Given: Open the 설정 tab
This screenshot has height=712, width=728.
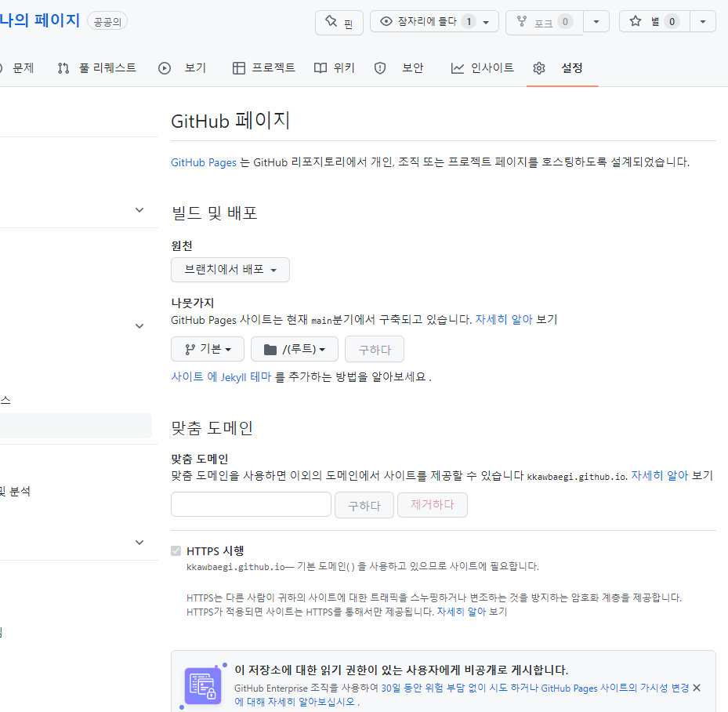Looking at the screenshot, I should point(562,68).
